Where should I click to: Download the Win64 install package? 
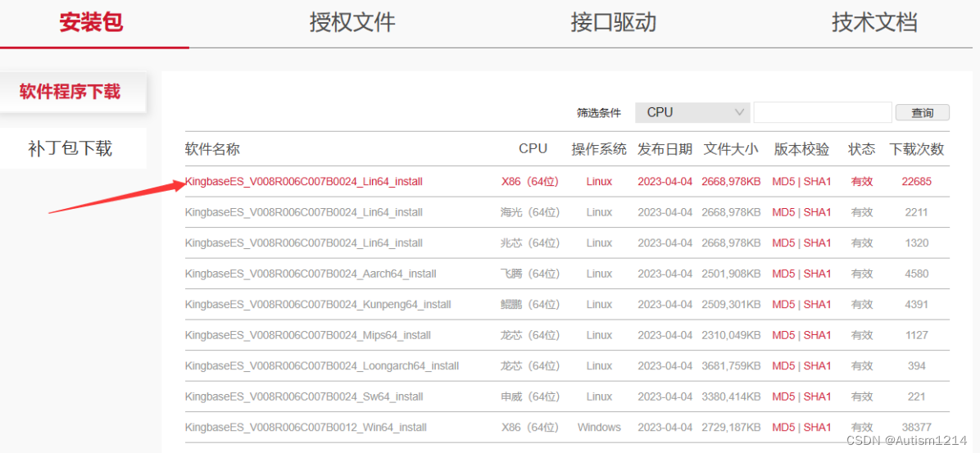click(306, 428)
